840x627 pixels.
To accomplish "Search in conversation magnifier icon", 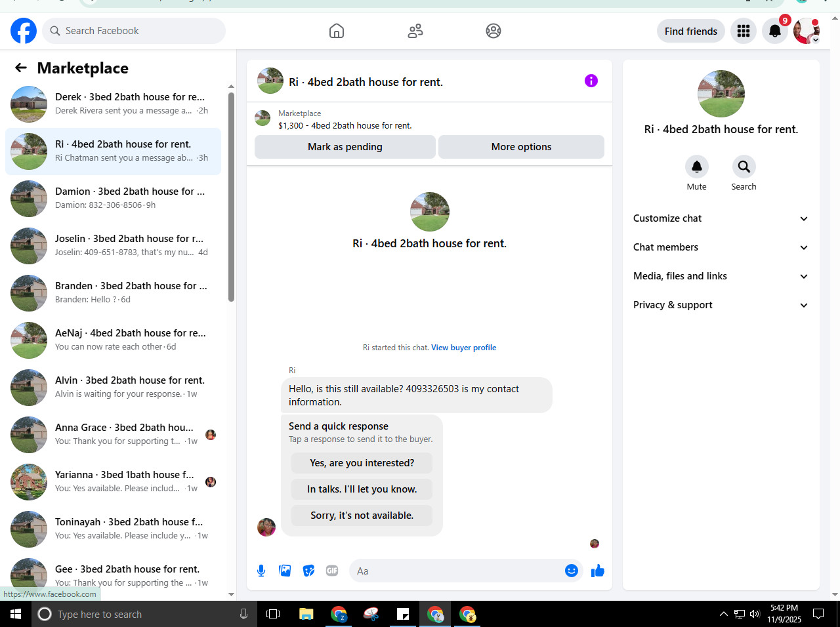I will (744, 167).
